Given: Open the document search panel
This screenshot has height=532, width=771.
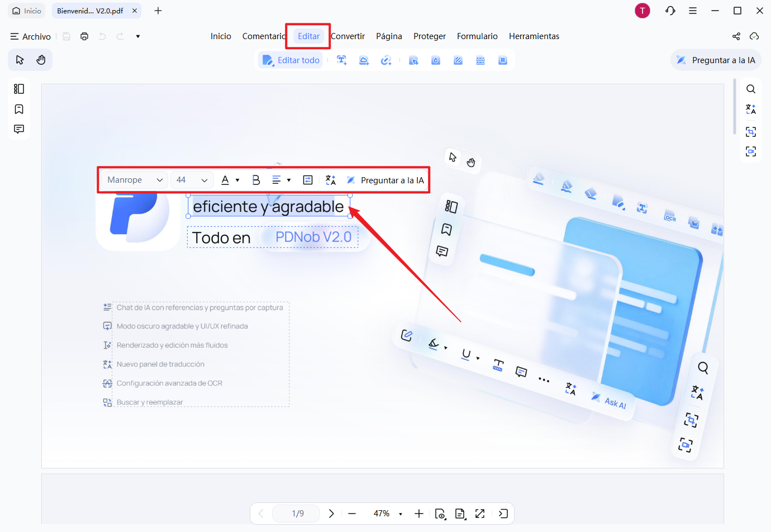Looking at the screenshot, I should point(751,88).
